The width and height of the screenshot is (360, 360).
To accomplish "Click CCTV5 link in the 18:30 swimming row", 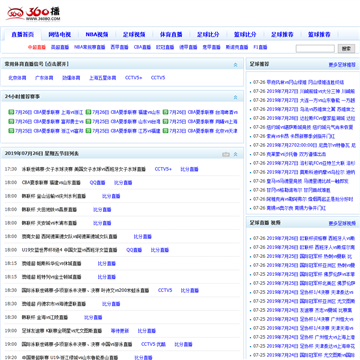I will pyautogui.click(x=165, y=290).
